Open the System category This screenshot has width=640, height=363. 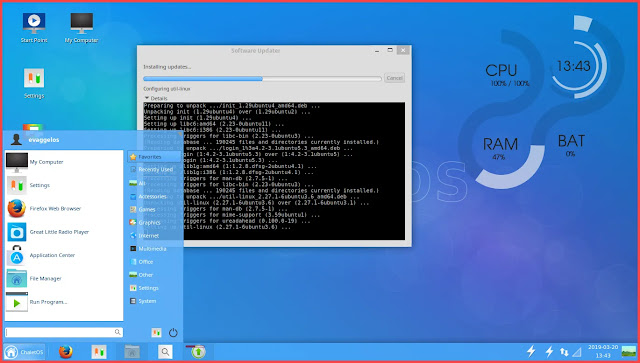(154, 301)
